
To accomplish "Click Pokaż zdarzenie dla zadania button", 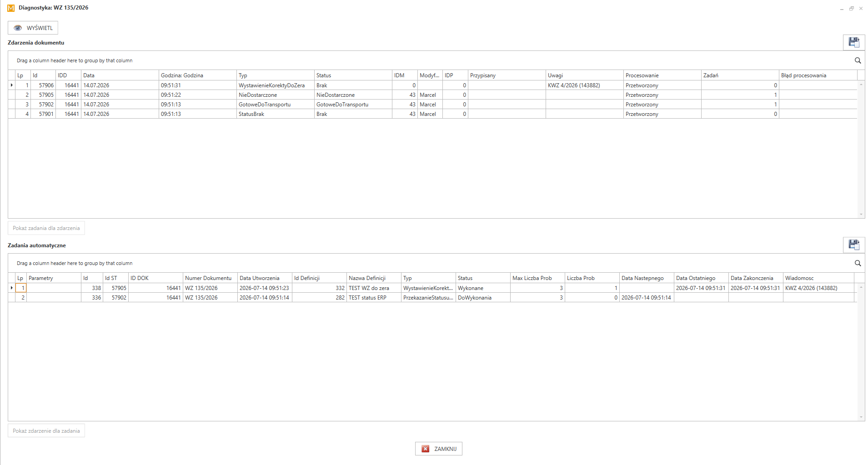I will click(46, 431).
